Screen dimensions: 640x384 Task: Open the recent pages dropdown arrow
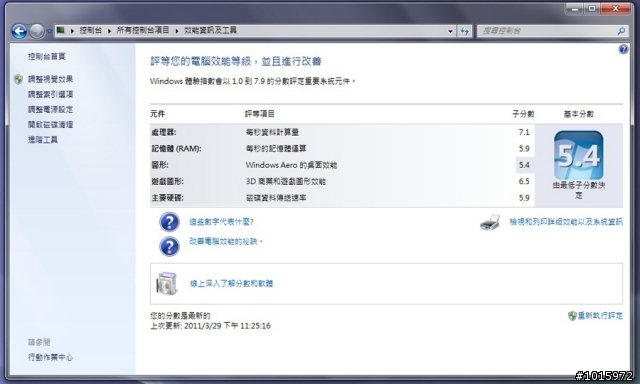pyautogui.click(x=49, y=31)
